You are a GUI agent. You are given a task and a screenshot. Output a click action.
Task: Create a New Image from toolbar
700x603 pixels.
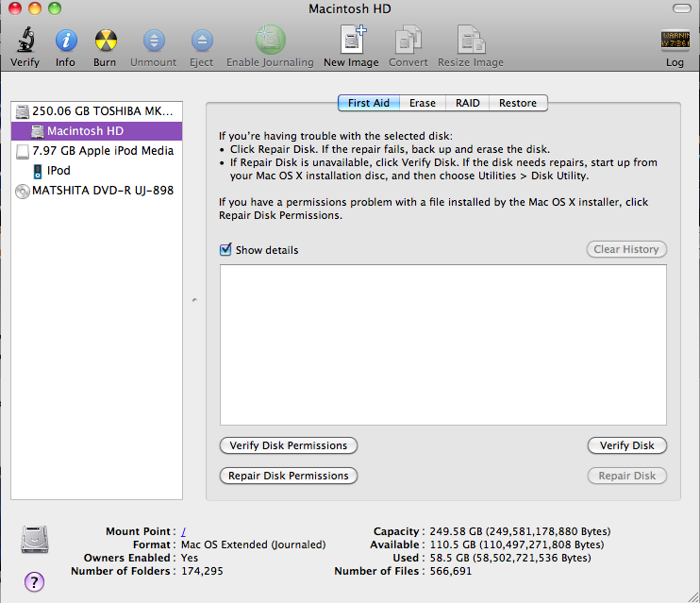point(352,40)
